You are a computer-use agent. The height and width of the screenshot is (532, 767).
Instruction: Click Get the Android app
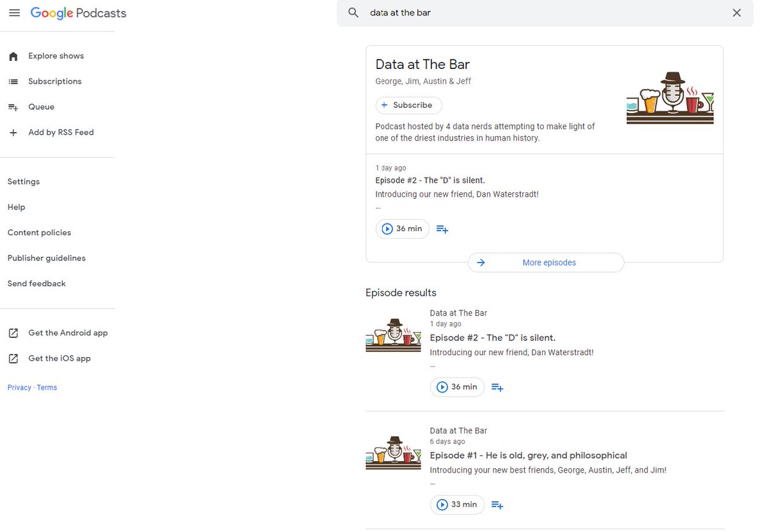tap(68, 333)
